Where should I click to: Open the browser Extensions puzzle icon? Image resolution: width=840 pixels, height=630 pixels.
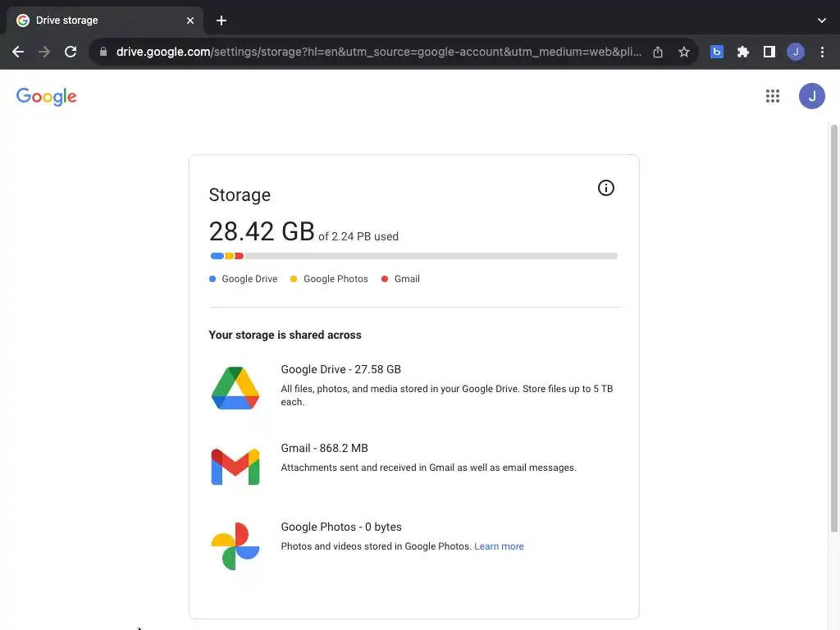click(x=743, y=52)
